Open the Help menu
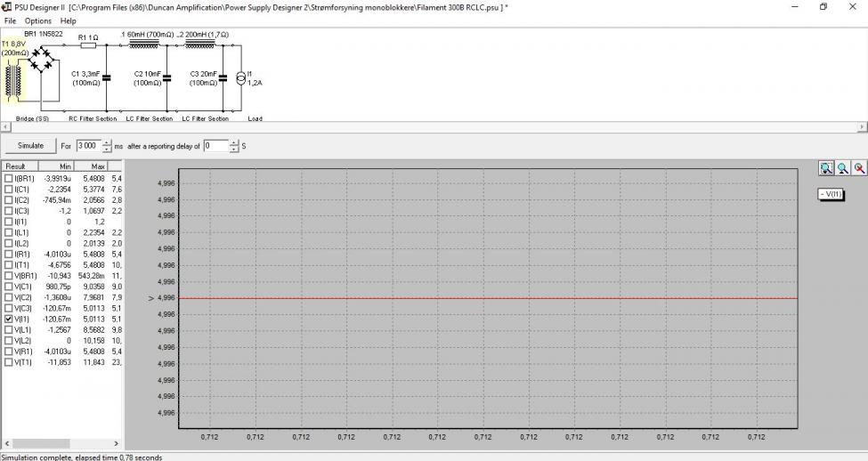868x461 pixels. 68,20
